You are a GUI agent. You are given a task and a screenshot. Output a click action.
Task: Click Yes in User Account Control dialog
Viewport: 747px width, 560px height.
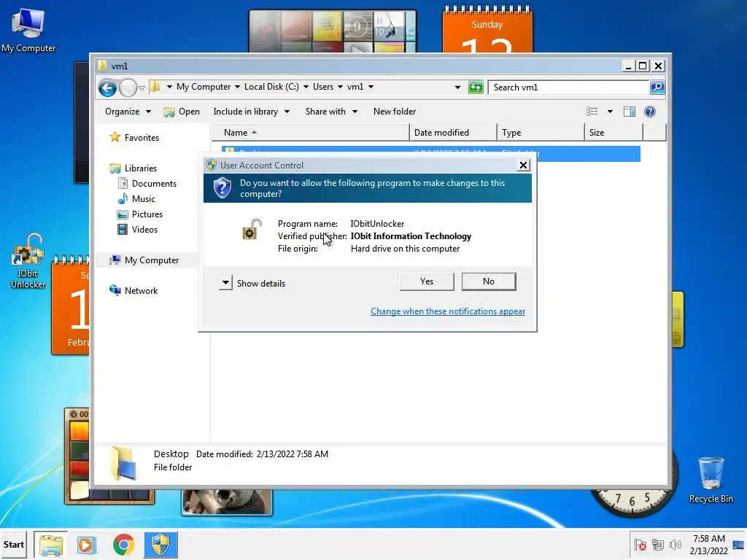point(427,281)
